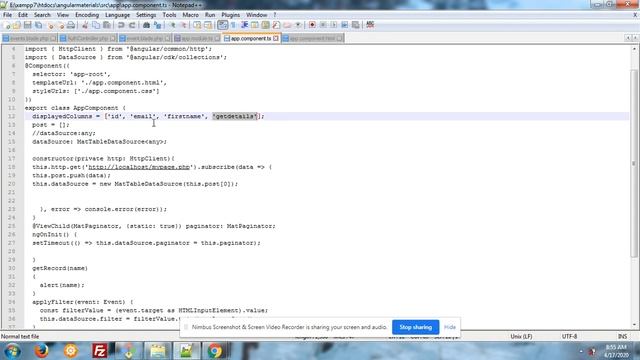Click the Print toolbar icon

71,25
